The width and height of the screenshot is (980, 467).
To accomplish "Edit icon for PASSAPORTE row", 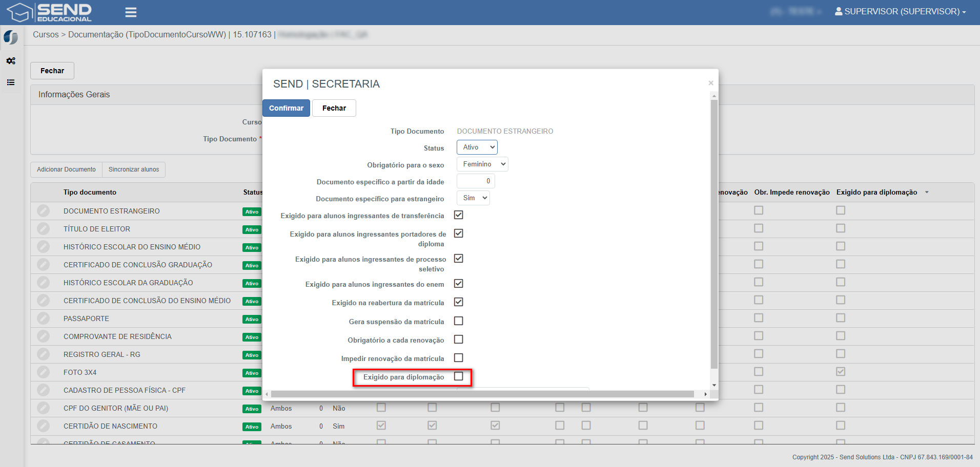I will coord(44,319).
